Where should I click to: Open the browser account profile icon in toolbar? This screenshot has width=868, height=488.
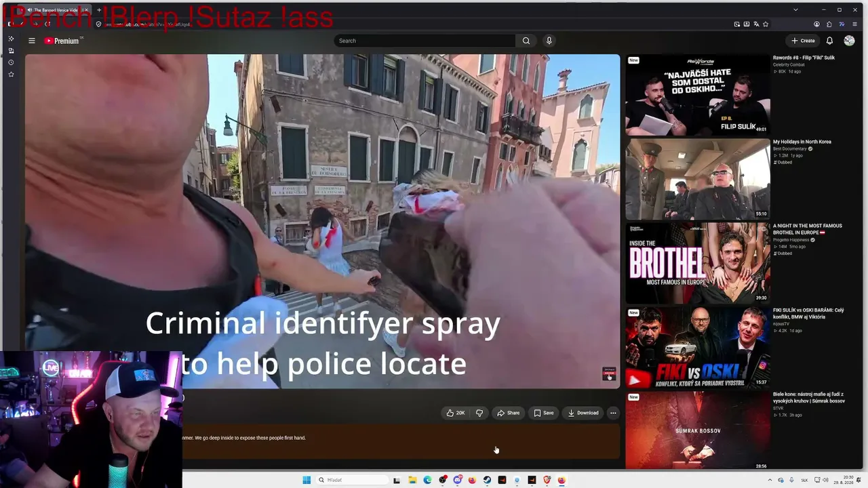coord(816,24)
